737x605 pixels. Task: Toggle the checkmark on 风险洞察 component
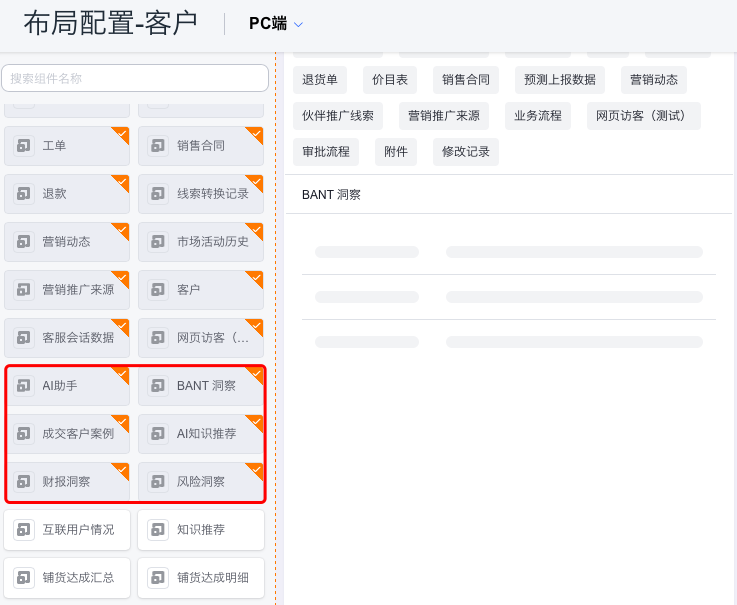[x=256, y=470]
